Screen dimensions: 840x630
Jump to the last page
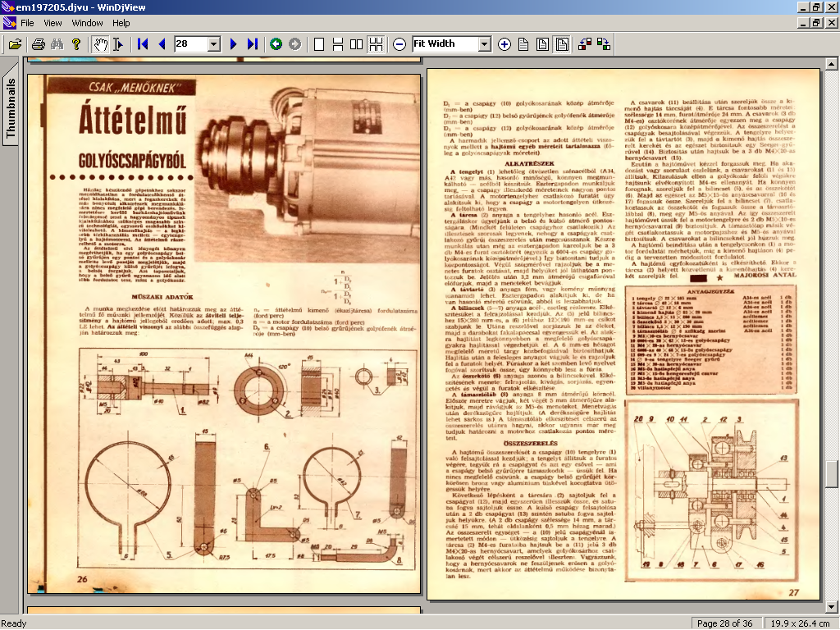tap(252, 44)
